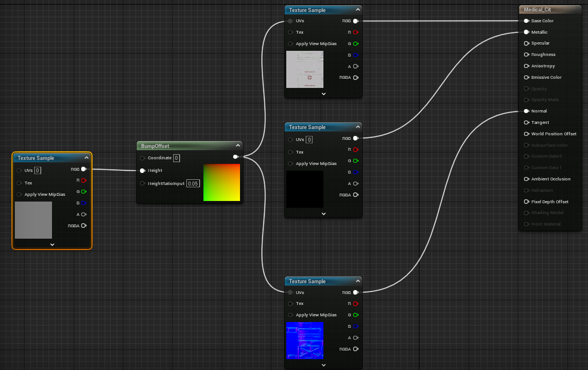Click the Height input pin on BumpOffset node
The width and height of the screenshot is (588, 370).
pos(141,170)
